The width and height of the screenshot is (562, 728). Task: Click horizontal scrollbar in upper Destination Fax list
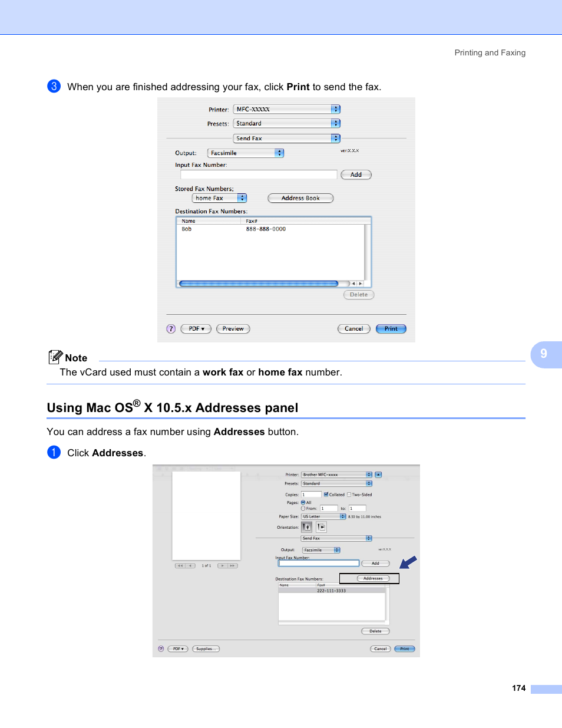(x=259, y=284)
